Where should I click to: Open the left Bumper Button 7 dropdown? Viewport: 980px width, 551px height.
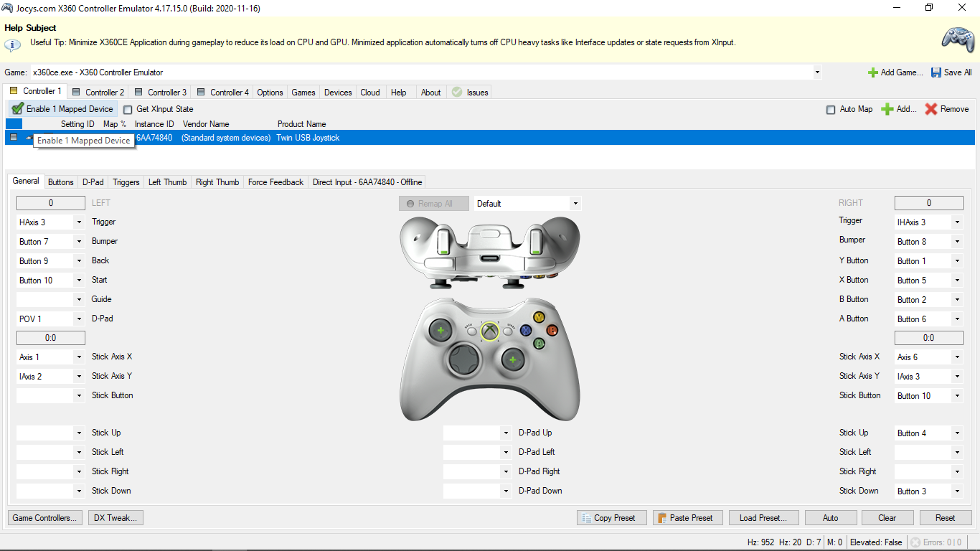click(79, 242)
